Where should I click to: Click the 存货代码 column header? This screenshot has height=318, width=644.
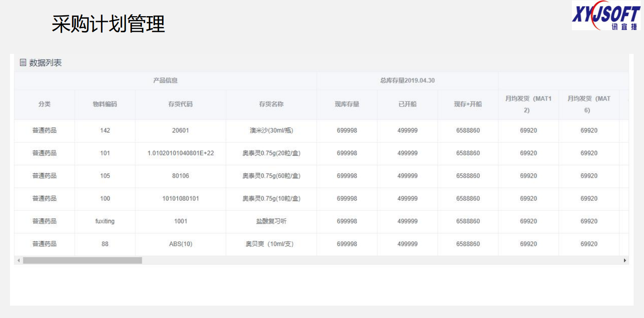[180, 104]
